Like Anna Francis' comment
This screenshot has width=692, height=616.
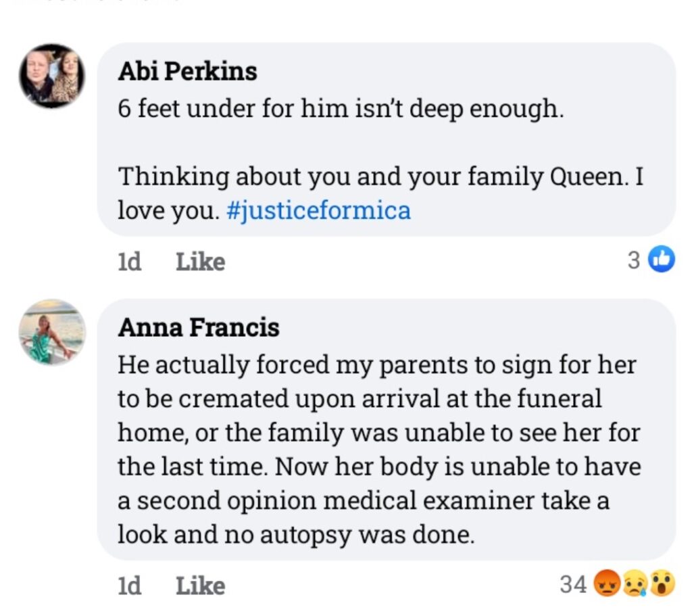[199, 586]
